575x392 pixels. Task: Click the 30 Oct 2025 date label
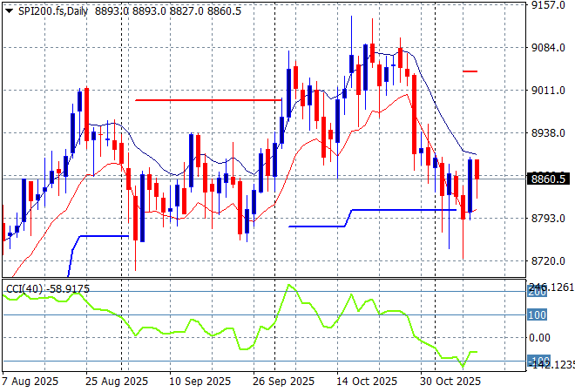click(450, 382)
